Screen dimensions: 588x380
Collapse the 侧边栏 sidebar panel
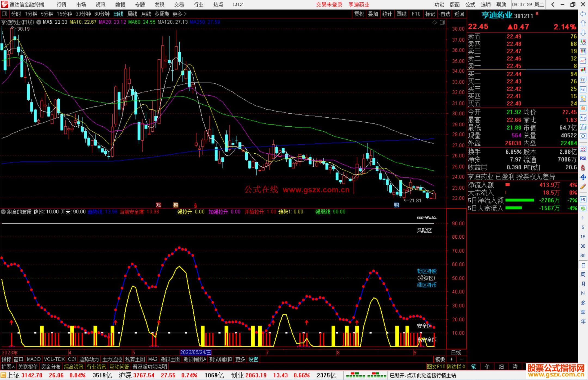pos(456,367)
